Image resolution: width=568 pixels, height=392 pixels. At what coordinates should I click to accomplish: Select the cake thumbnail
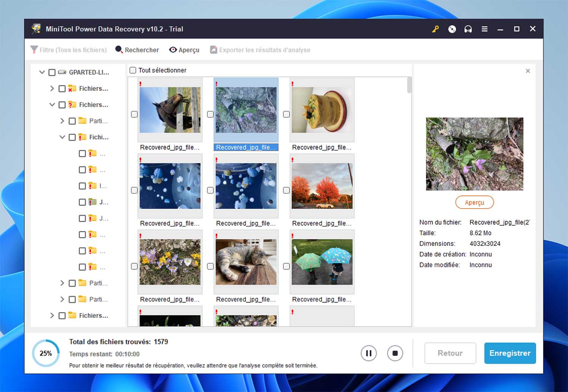click(x=322, y=110)
